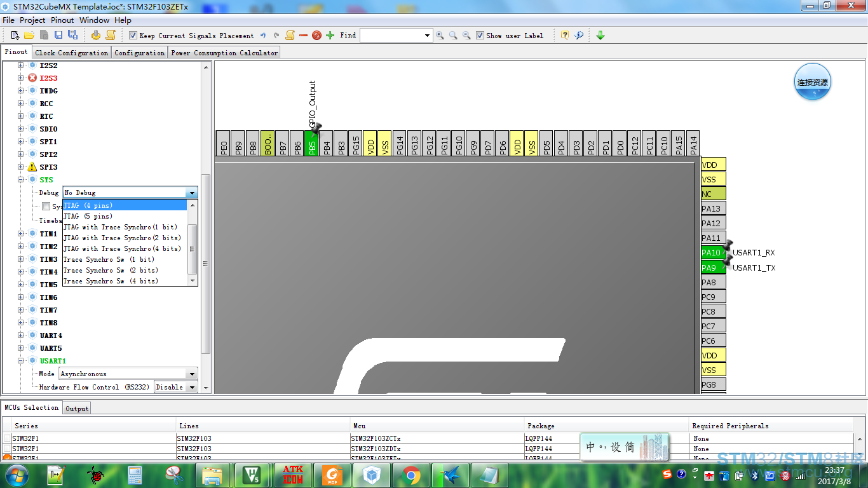Click the redo arrow in the toolbar
868x488 pixels.
pos(276,36)
